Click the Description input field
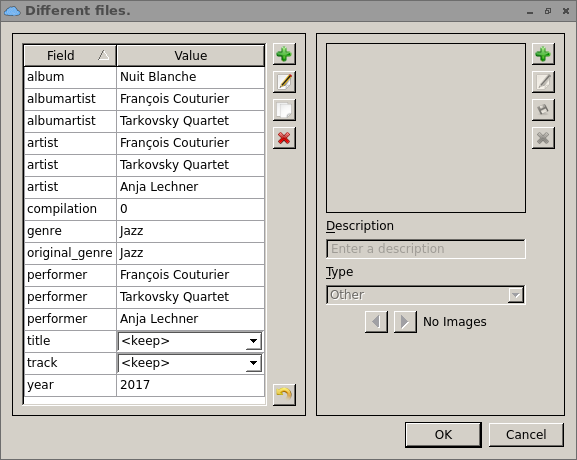Viewport: 577px width, 460px height. pos(426,249)
